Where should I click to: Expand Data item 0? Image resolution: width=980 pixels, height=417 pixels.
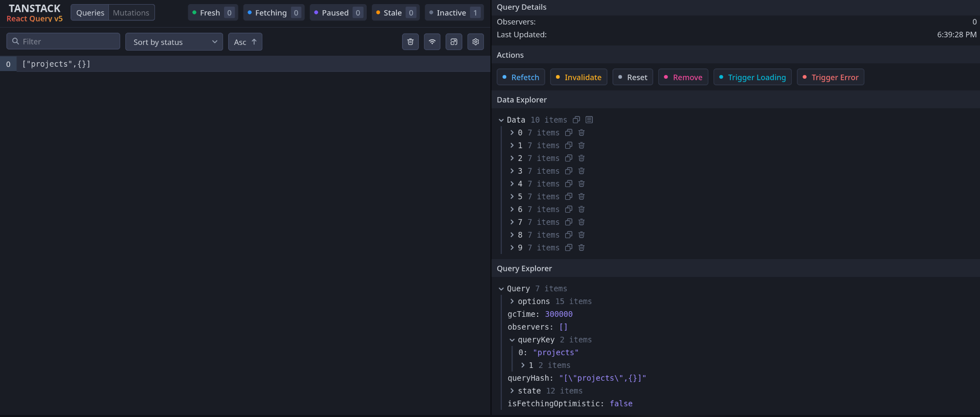point(512,132)
